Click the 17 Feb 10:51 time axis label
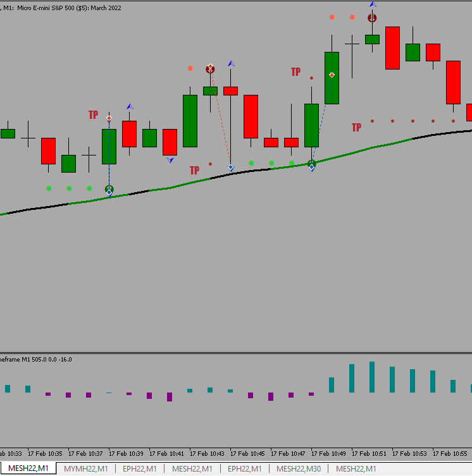This screenshot has height=476, width=472. tap(369, 453)
